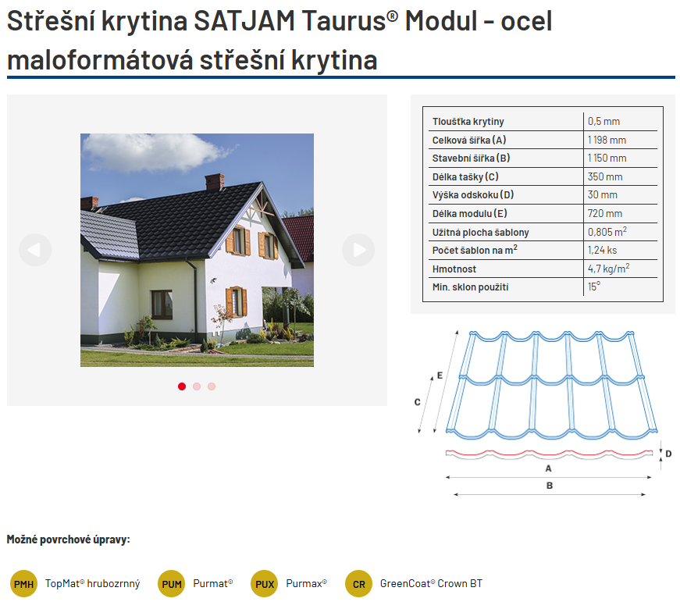Select the 0,805 m² value
This screenshot has width=680, height=616.
point(607,232)
